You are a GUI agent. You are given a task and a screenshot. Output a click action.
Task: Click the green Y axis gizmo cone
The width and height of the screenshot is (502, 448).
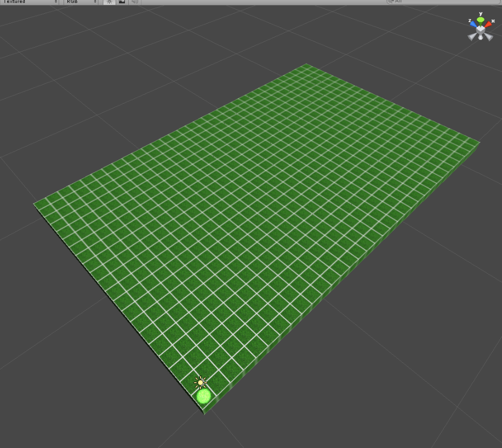[481, 21]
